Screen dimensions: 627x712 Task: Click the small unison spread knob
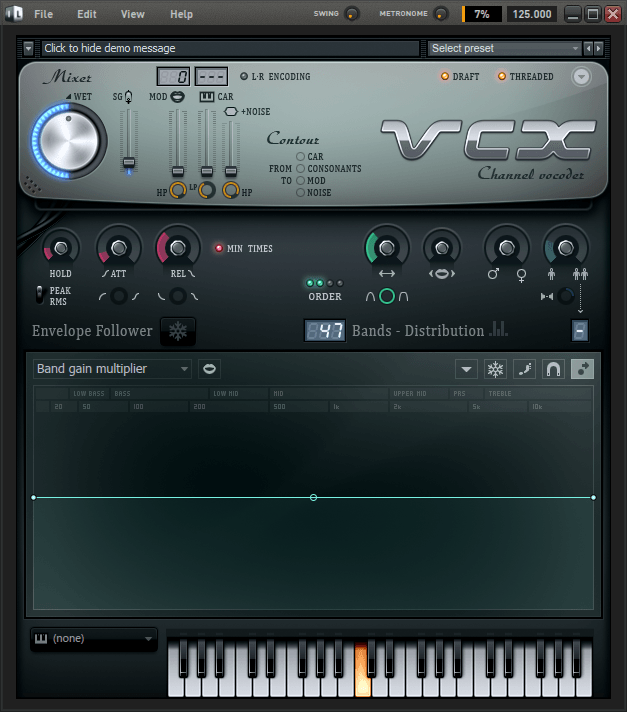(x=565, y=296)
